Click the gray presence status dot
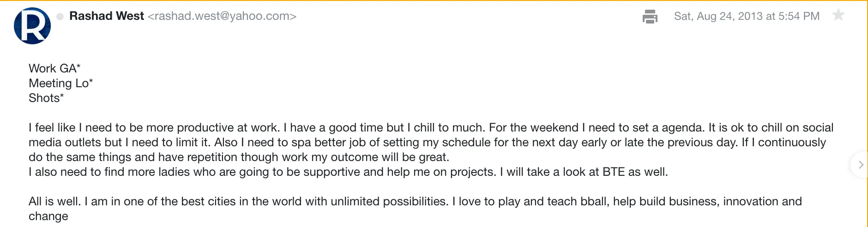This screenshot has width=868, height=227. [60, 17]
